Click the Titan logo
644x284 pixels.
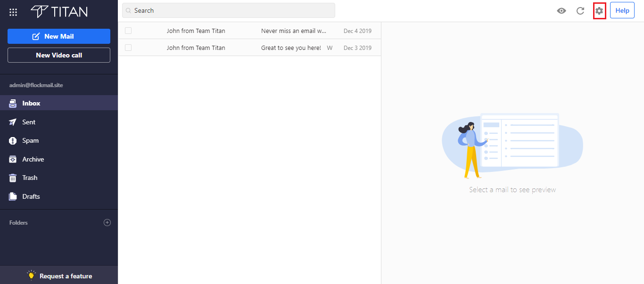(x=59, y=12)
